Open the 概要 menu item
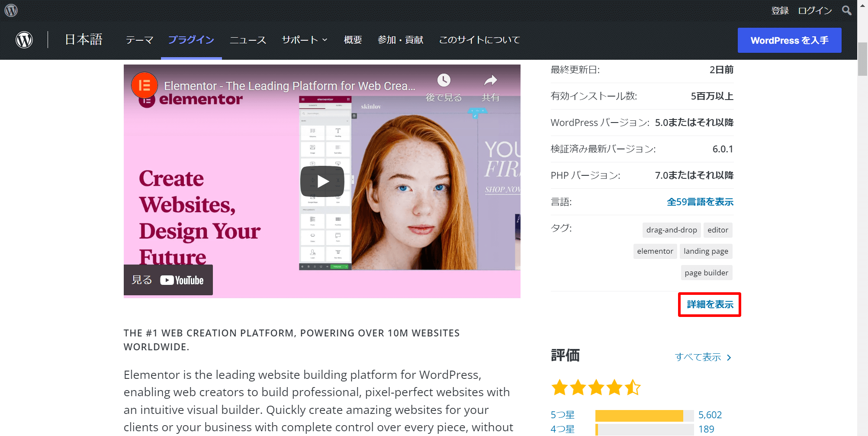The image size is (868, 436). (353, 40)
